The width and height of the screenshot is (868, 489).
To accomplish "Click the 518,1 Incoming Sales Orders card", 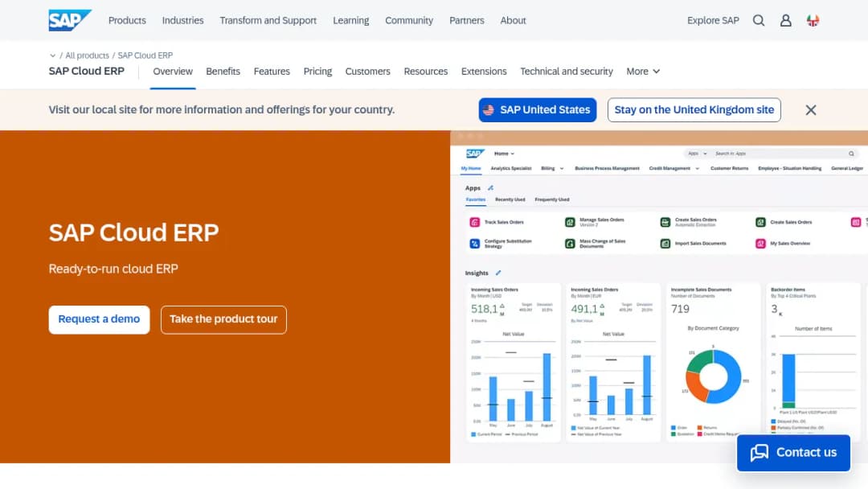I will 513,362.
